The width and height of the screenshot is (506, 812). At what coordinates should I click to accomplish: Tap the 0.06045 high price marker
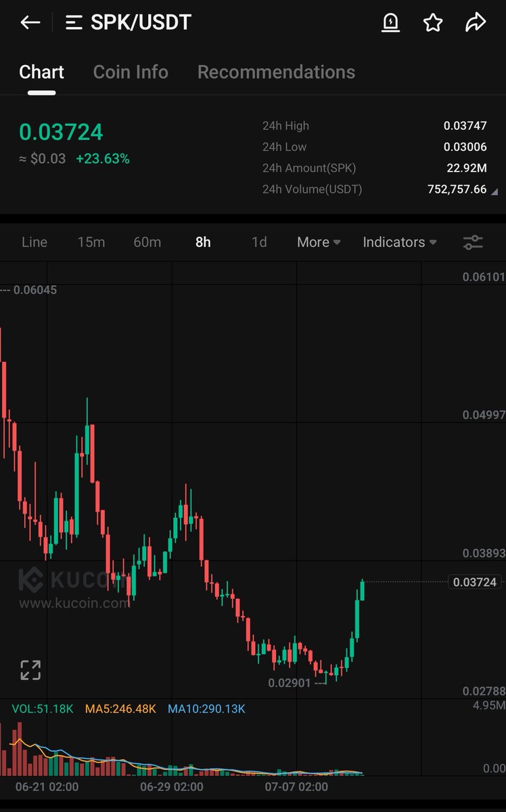pos(35,290)
